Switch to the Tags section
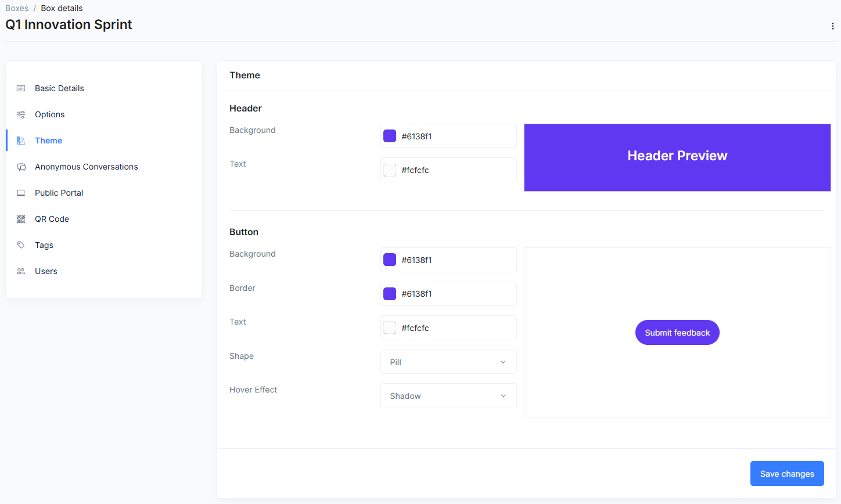Image resolution: width=841 pixels, height=504 pixels. click(x=45, y=244)
